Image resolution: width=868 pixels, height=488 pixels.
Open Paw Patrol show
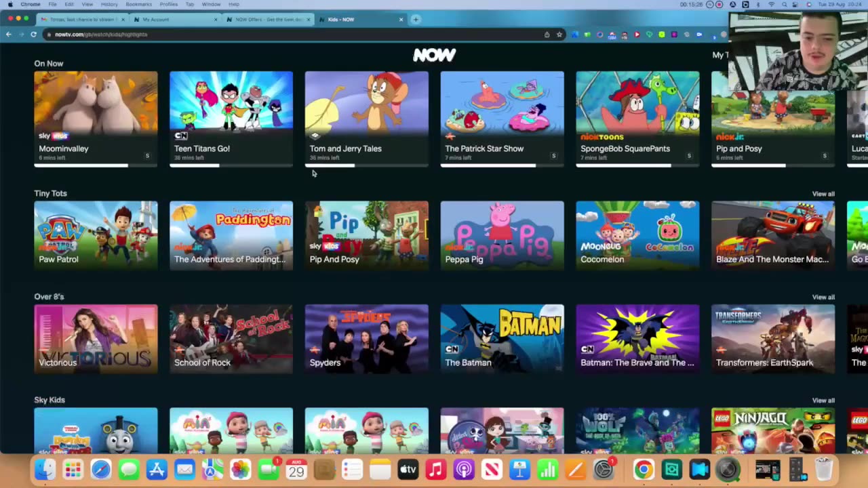click(x=96, y=235)
